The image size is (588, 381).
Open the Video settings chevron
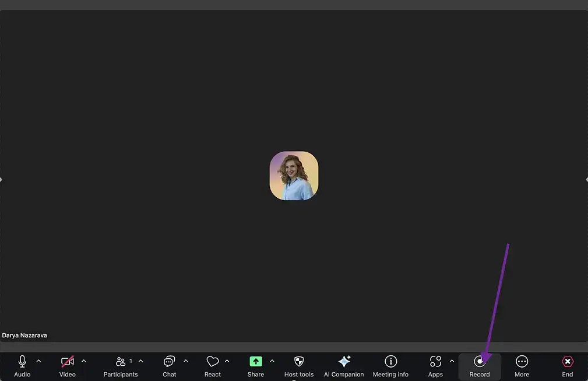(x=83, y=360)
